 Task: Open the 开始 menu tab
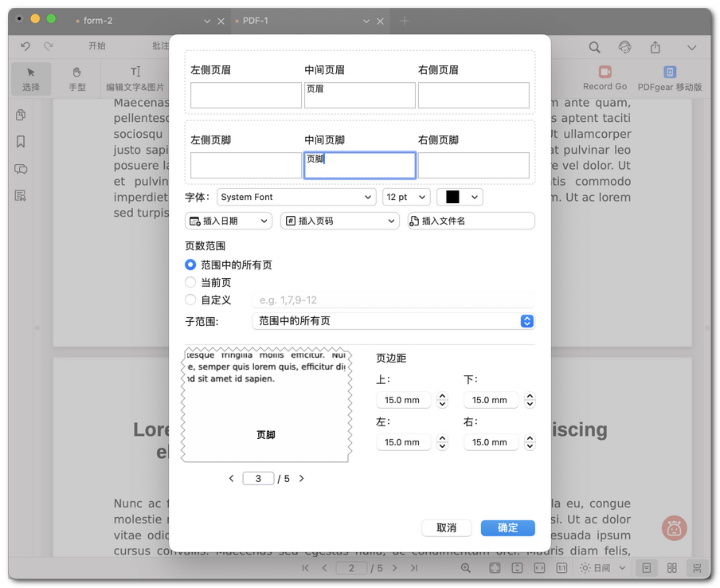pos(96,46)
